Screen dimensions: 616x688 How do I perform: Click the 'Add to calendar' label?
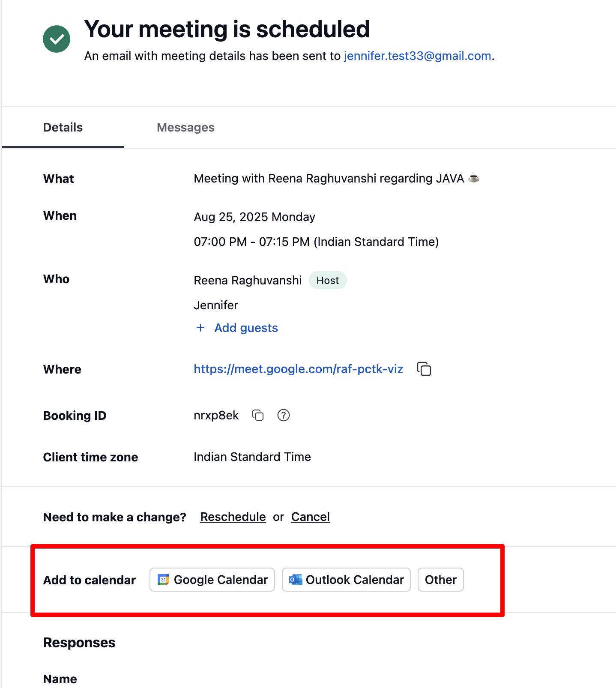pyautogui.click(x=90, y=580)
